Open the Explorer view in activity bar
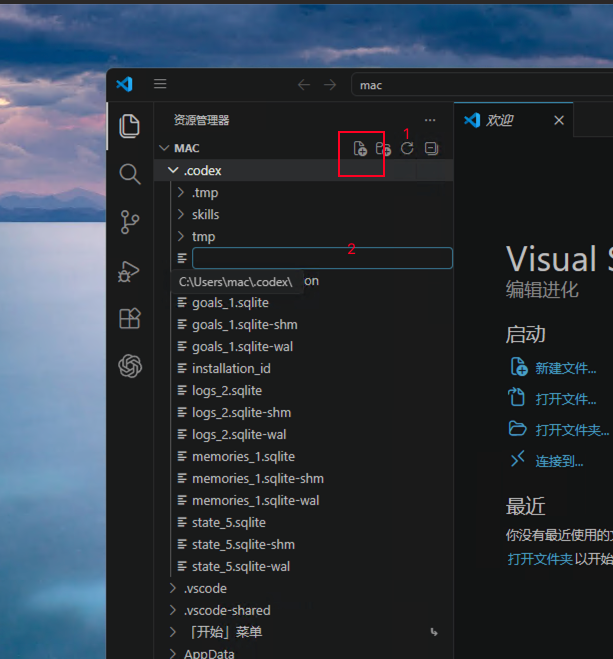Screen dimensions: 613x659 129,126
